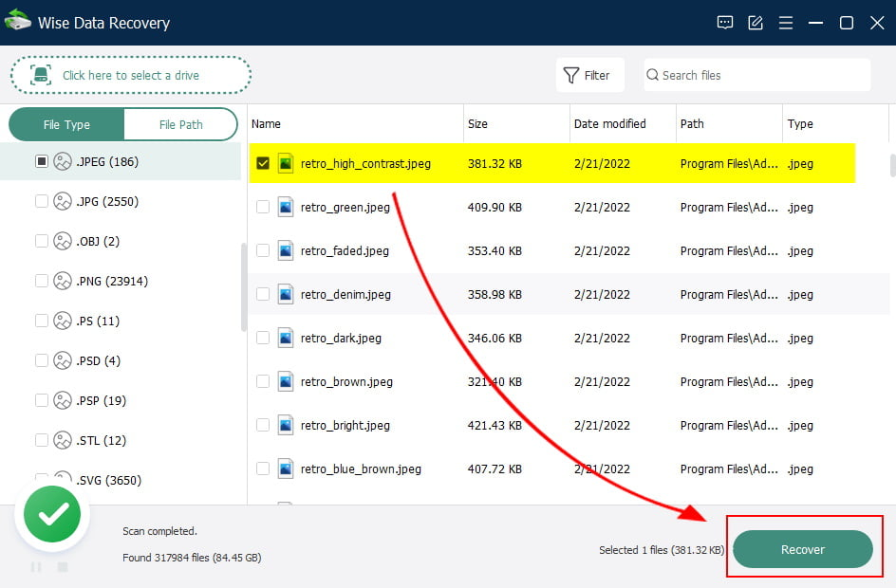
Task: Open the hamburger menu icon
Action: [x=786, y=23]
